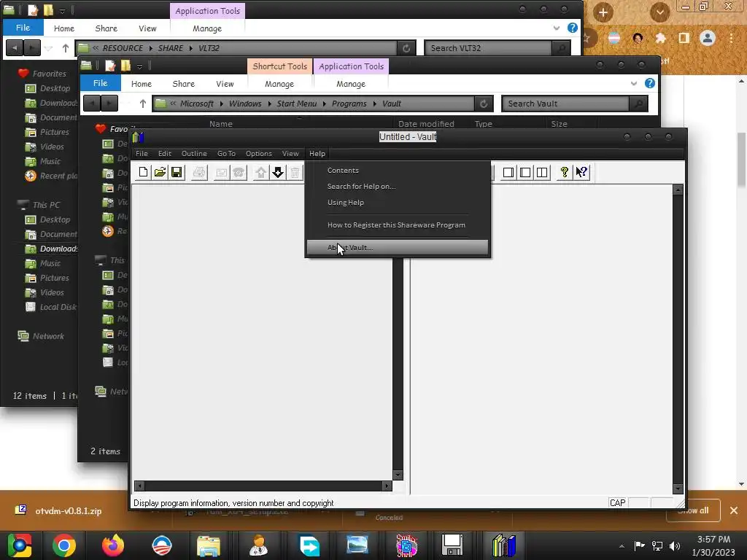Open Share tab in VLT32 Explorer window
This screenshot has height=560, width=747.
click(107, 28)
